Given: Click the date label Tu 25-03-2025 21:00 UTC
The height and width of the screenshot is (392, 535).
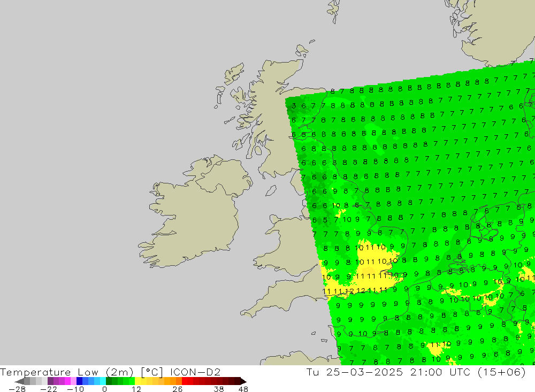Looking at the screenshot, I should click(388, 372).
